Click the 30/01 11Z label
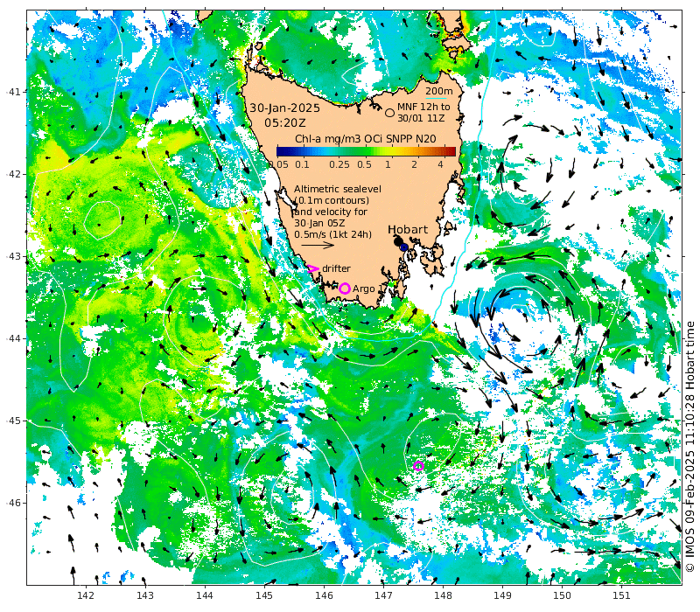 click(x=421, y=118)
